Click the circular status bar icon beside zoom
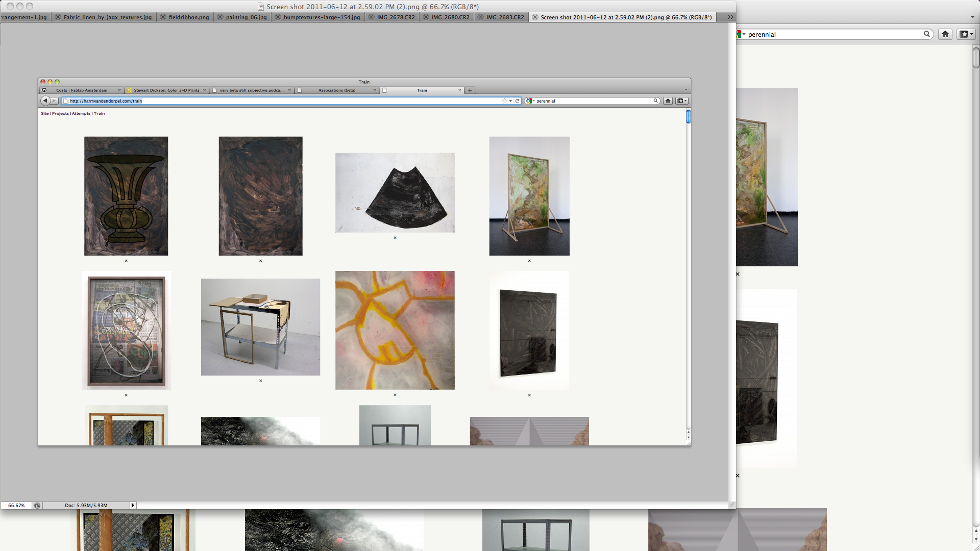This screenshot has height=551, width=980. pos(37,506)
